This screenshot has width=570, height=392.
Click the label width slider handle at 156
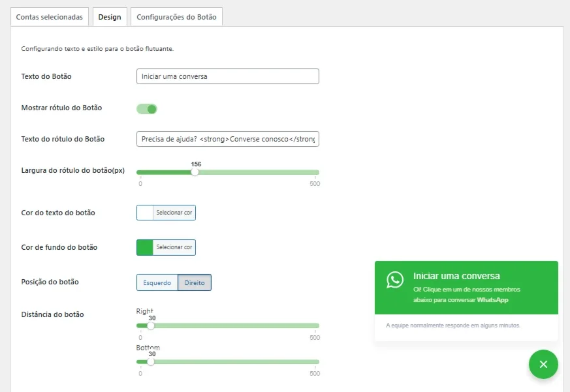195,172
